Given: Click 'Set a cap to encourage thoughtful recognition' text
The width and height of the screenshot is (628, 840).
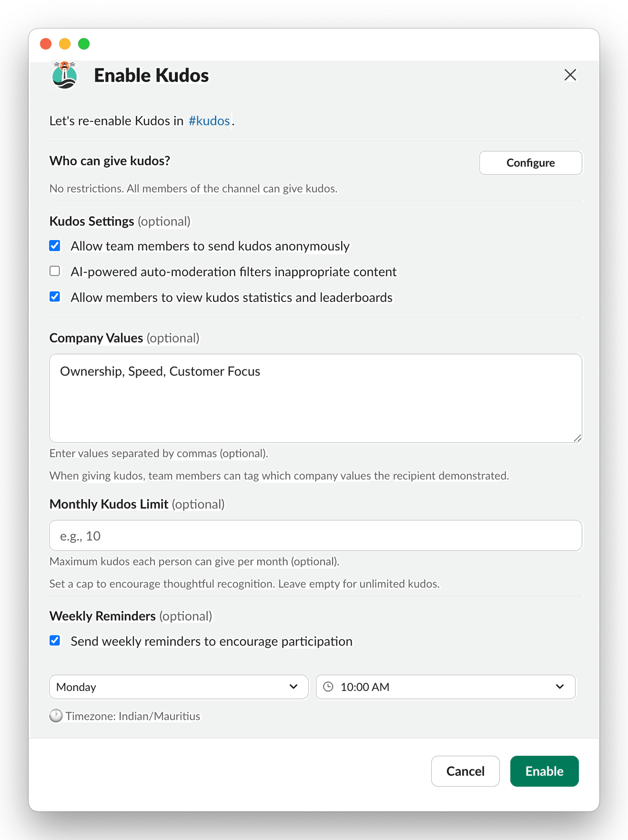Looking at the screenshot, I should (x=244, y=584).
